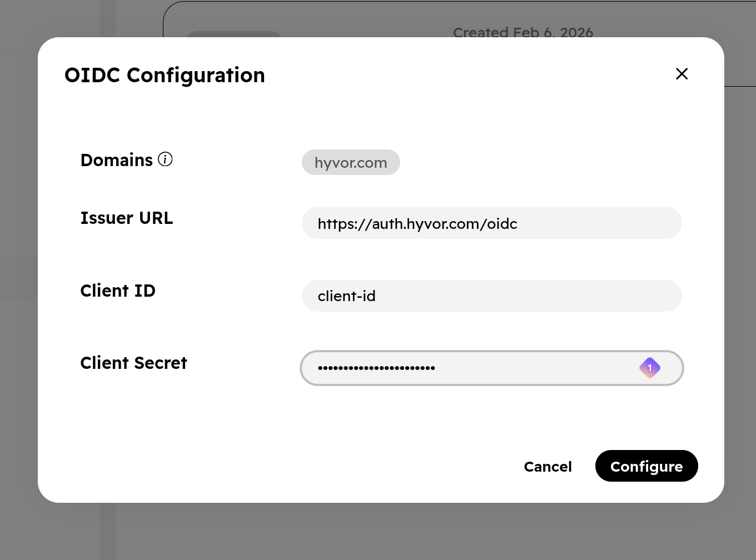This screenshot has height=560, width=756.
Task: Click the client-id text value
Action: coord(346,296)
